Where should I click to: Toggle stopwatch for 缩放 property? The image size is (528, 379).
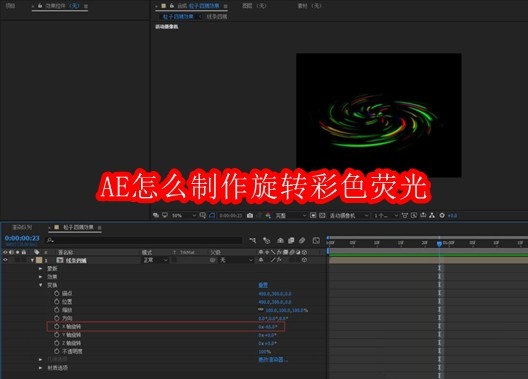[57, 310]
